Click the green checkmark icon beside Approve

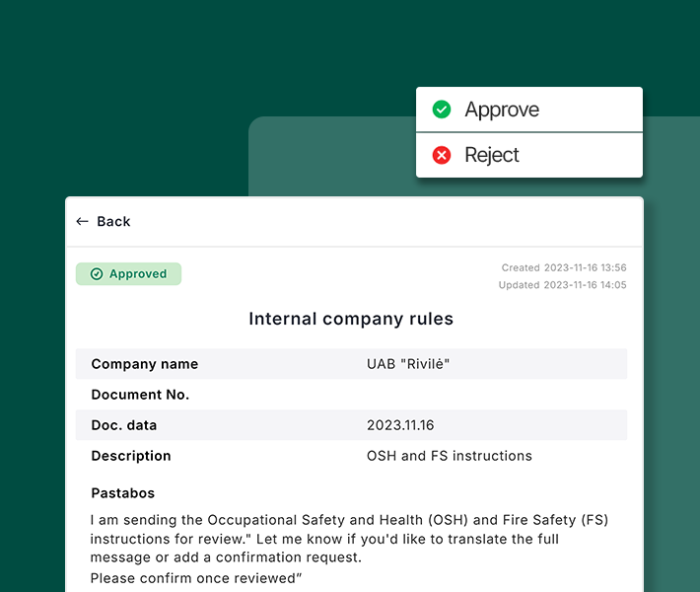[x=442, y=110]
